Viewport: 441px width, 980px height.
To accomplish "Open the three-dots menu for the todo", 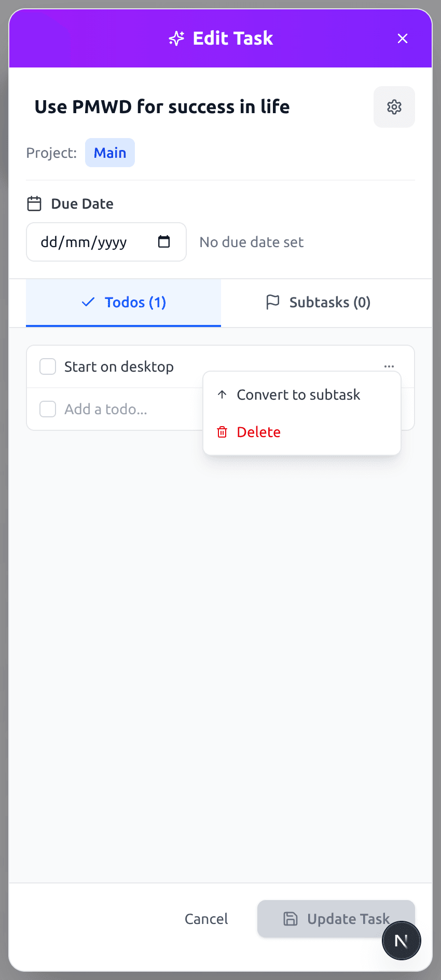I will click(389, 366).
